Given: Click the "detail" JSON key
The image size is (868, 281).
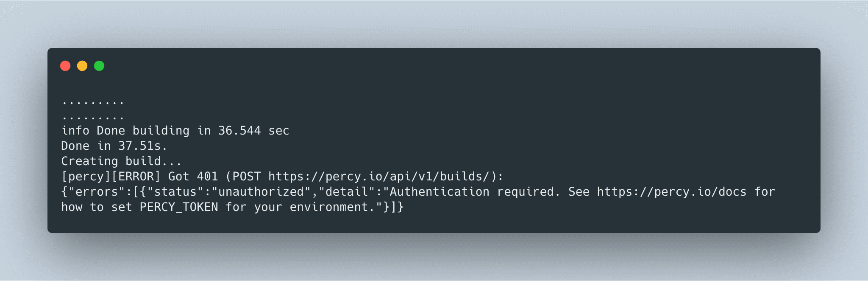Looking at the screenshot, I should [347, 191].
